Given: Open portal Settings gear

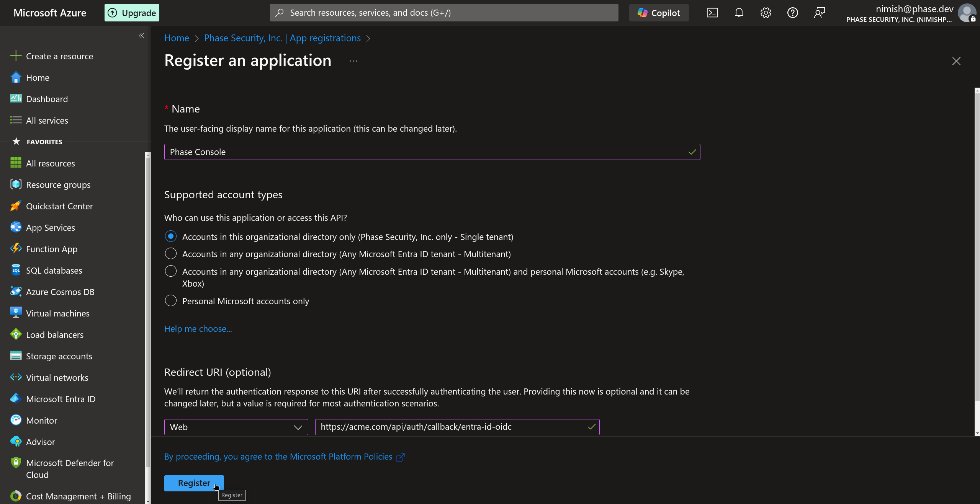Looking at the screenshot, I should point(766,12).
